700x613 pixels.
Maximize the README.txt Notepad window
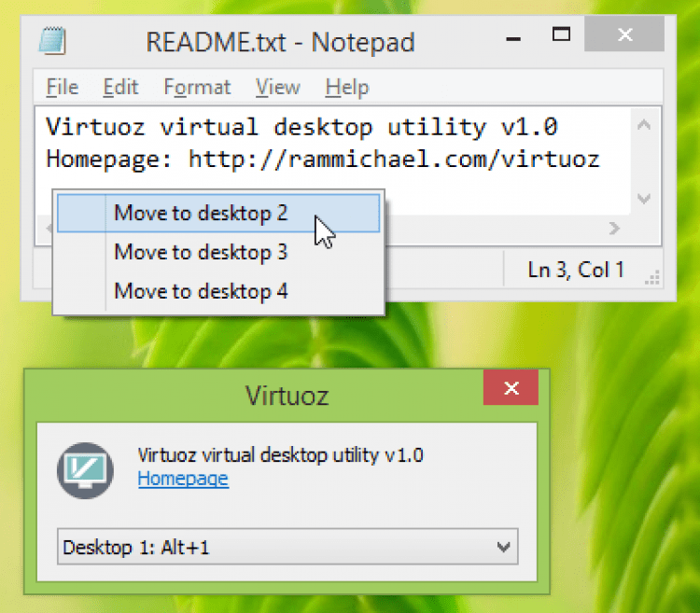pos(561,35)
